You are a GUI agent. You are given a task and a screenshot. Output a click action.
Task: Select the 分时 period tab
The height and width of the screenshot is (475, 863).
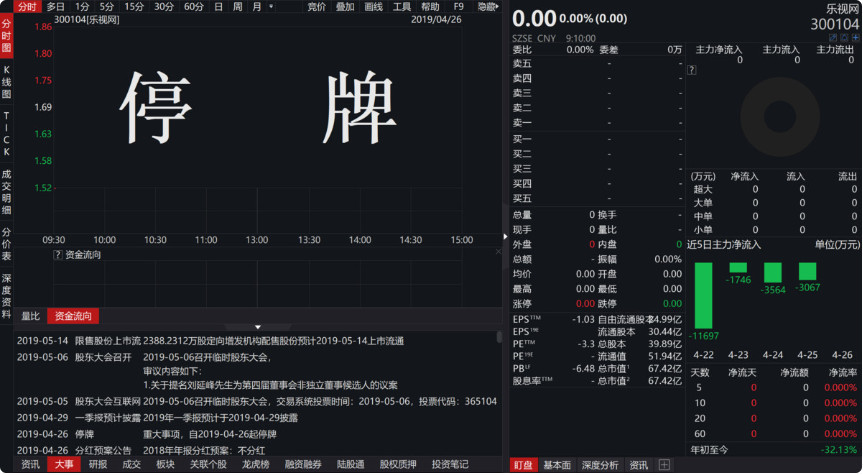pos(27,7)
